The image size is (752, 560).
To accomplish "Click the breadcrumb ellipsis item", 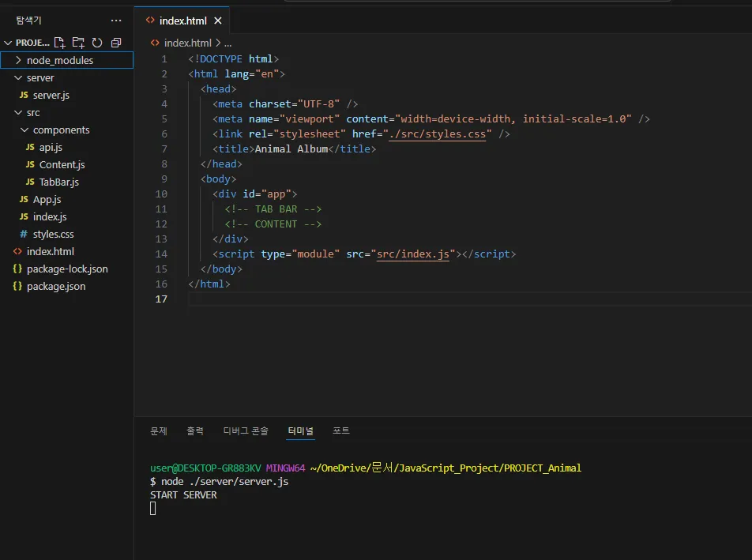I will click(227, 43).
